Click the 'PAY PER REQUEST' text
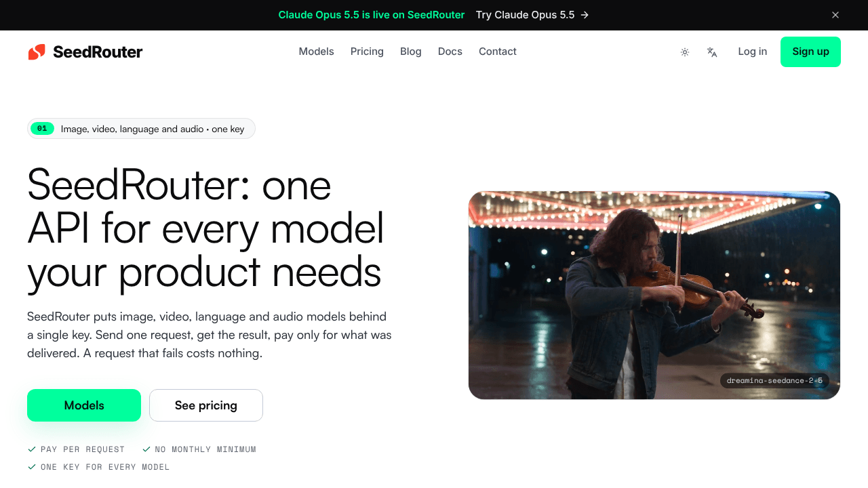 (x=83, y=449)
